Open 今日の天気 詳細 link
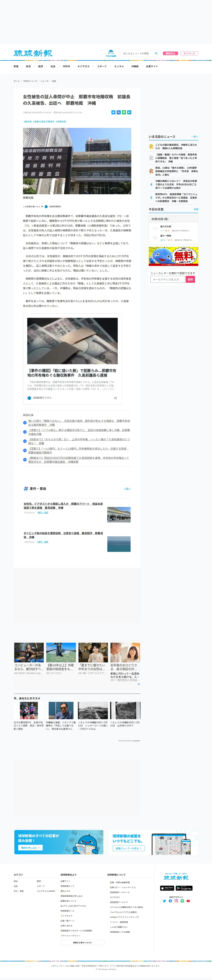 [196, 209]
